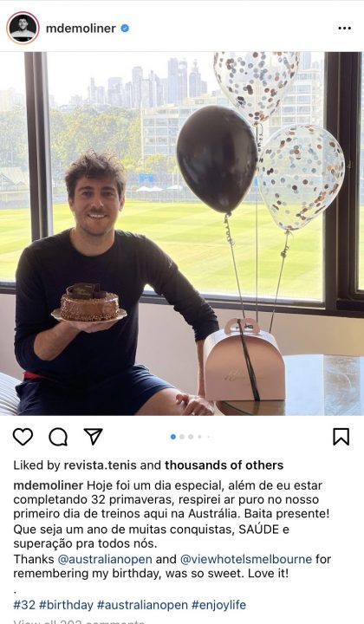Open the three-dot more options menu
Viewport: 364px width, 624px height.
[345, 29]
